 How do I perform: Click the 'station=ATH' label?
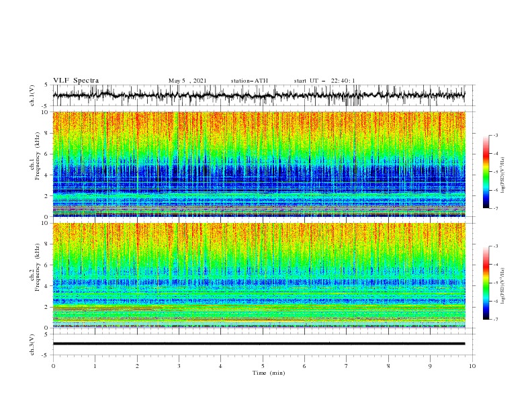coord(249,81)
